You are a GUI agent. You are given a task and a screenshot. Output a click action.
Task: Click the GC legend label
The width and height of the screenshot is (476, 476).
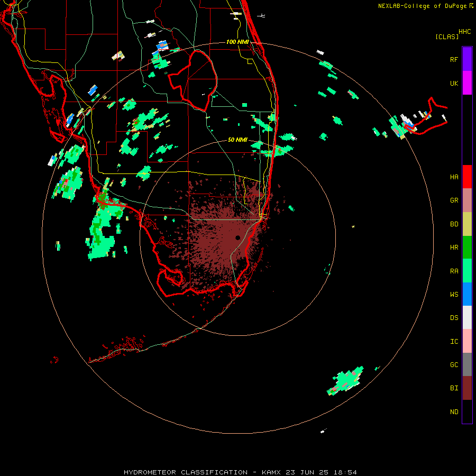pos(454,364)
